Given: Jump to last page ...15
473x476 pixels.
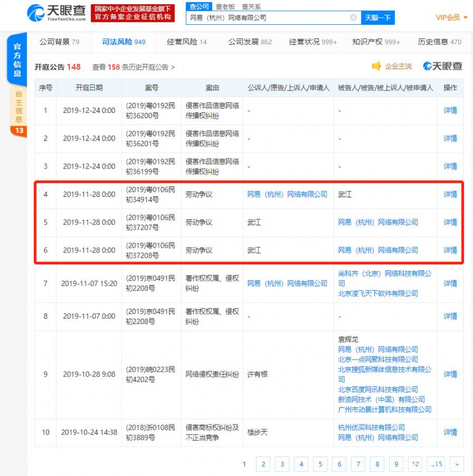Looking at the screenshot, I should click(x=436, y=464).
